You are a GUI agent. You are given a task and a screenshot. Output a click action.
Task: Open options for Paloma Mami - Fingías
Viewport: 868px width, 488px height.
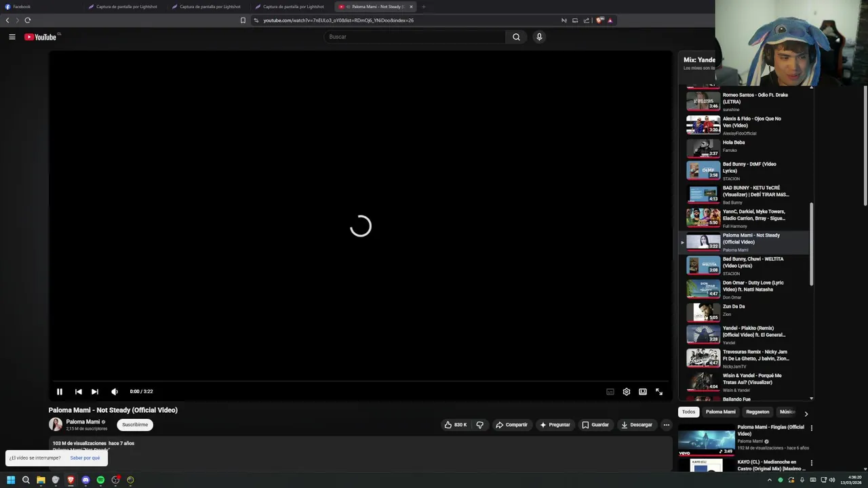coord(811,428)
